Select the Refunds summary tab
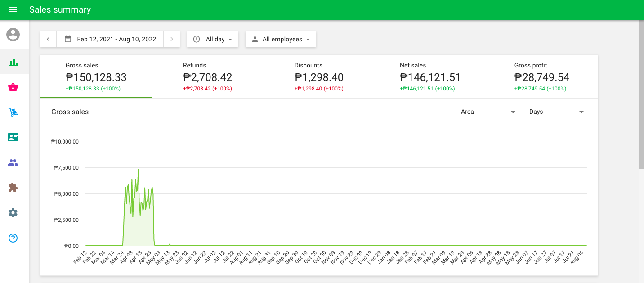Image resolution: width=644 pixels, height=283 pixels. pos(207,76)
